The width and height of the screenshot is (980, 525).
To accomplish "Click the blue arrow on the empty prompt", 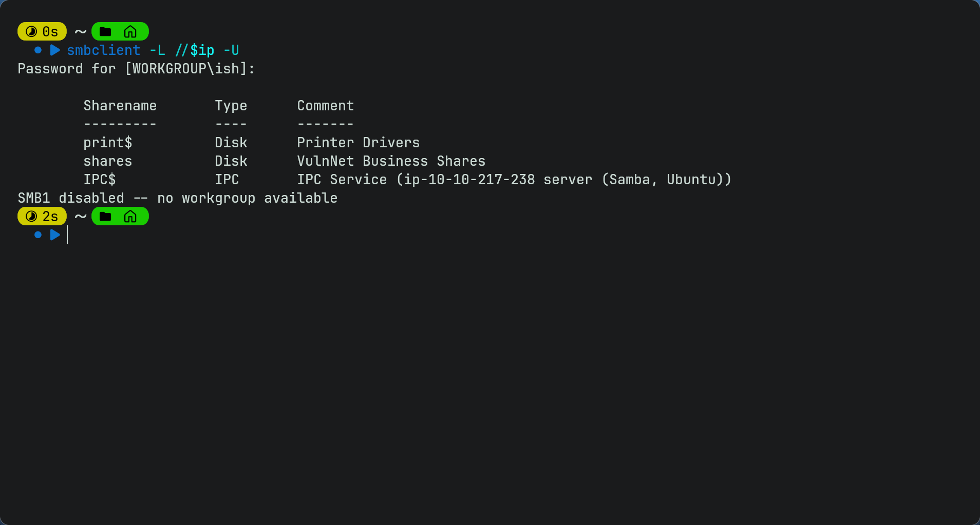I will point(55,235).
